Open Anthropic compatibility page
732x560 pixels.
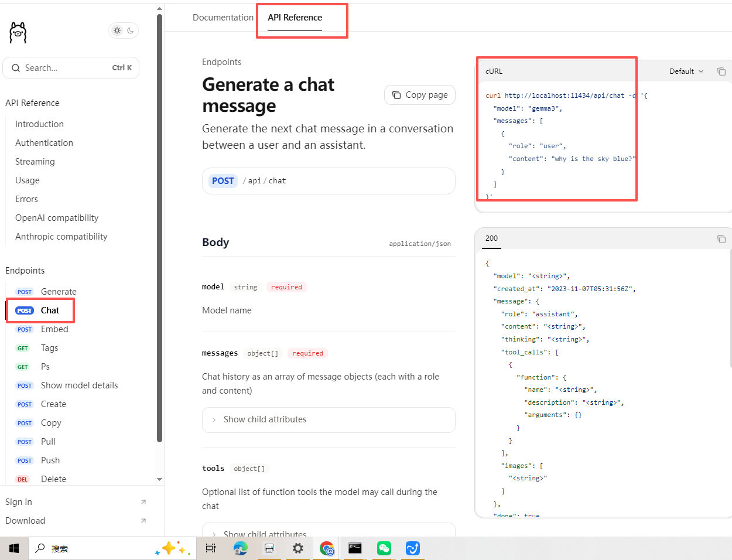pyautogui.click(x=61, y=237)
